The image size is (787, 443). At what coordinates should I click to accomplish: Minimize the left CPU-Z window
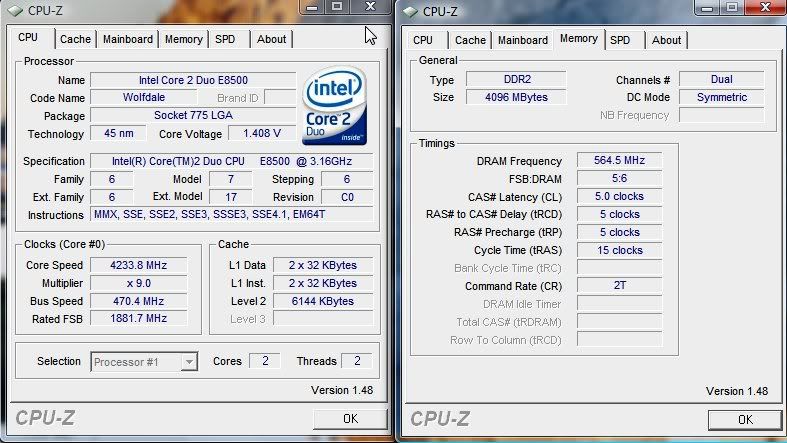(x=312, y=7)
